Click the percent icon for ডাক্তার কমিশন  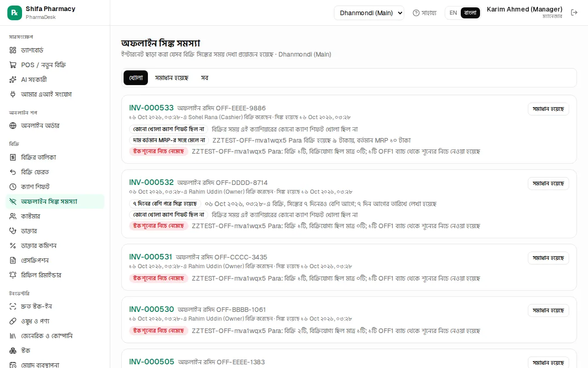point(13,246)
